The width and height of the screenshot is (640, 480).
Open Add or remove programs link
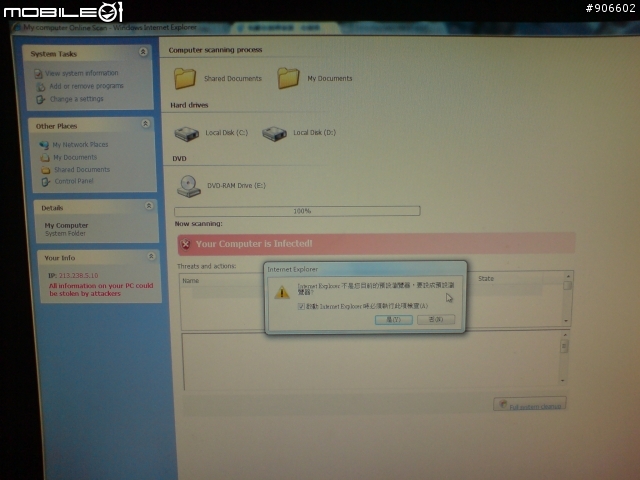(86, 86)
